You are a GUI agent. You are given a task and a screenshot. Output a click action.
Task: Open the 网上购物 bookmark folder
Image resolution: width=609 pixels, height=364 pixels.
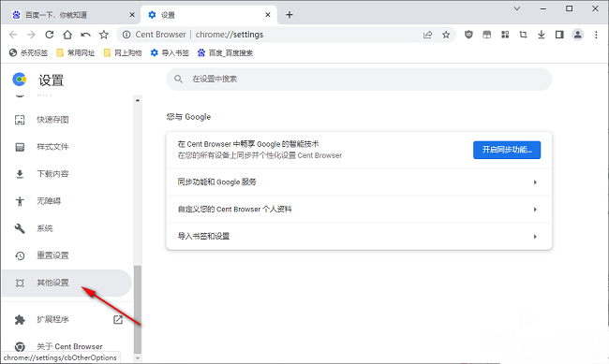[123, 52]
